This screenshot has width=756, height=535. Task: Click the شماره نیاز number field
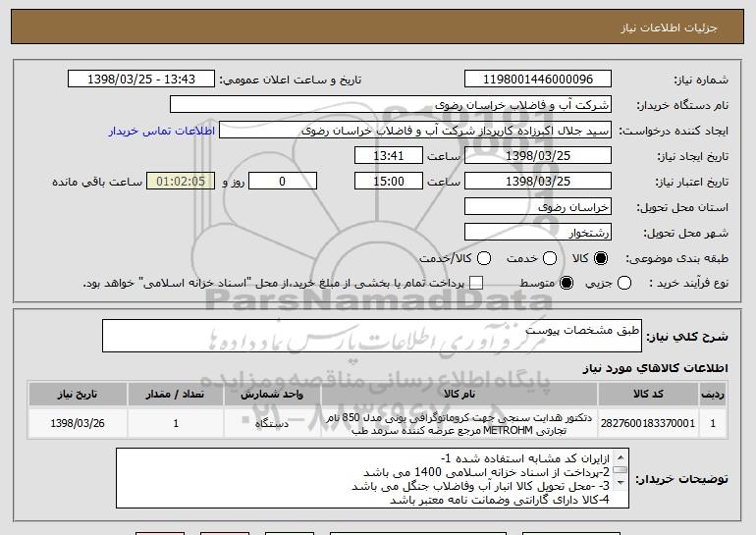pos(538,80)
